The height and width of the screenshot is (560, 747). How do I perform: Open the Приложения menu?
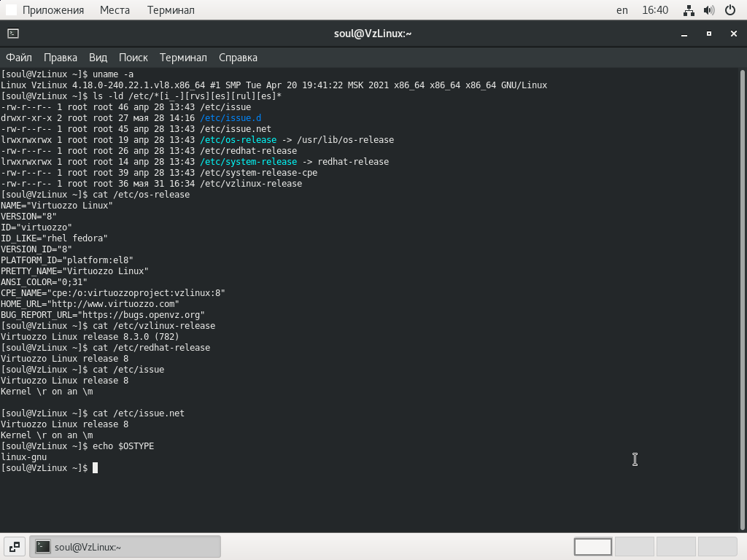click(53, 10)
